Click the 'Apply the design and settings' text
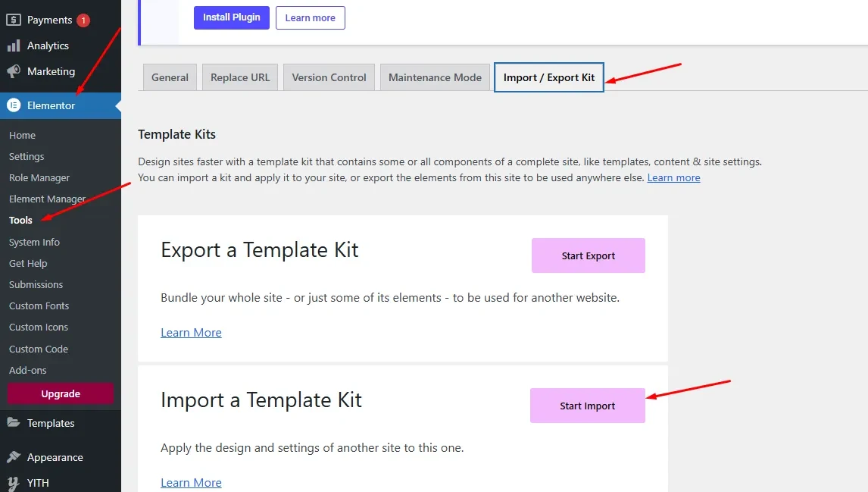Image resolution: width=868 pixels, height=492 pixels. (312, 448)
